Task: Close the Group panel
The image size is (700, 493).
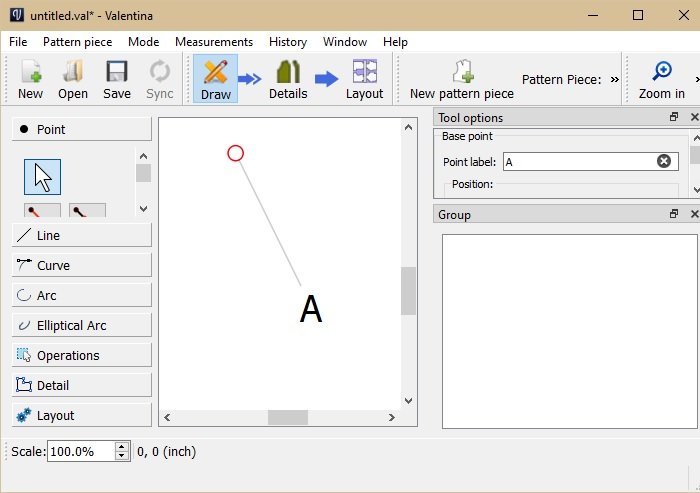Action: click(x=694, y=214)
